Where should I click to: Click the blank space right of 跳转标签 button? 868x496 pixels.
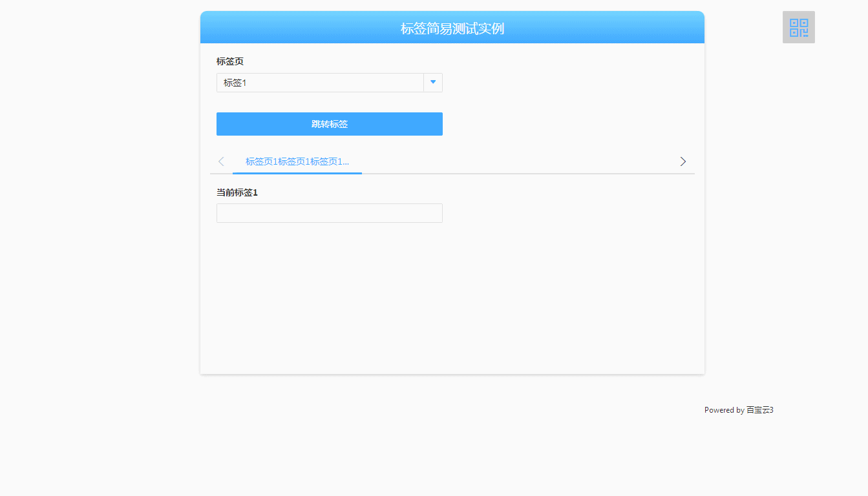(x=569, y=124)
